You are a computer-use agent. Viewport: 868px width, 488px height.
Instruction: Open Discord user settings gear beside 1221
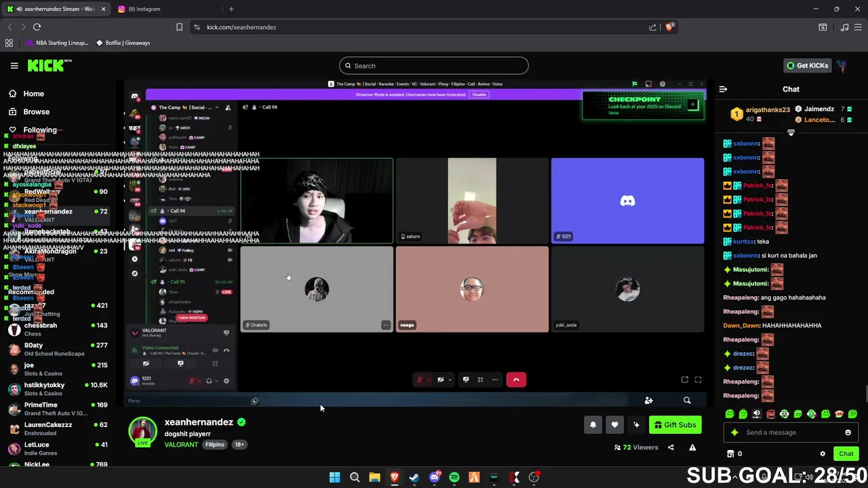point(226,381)
